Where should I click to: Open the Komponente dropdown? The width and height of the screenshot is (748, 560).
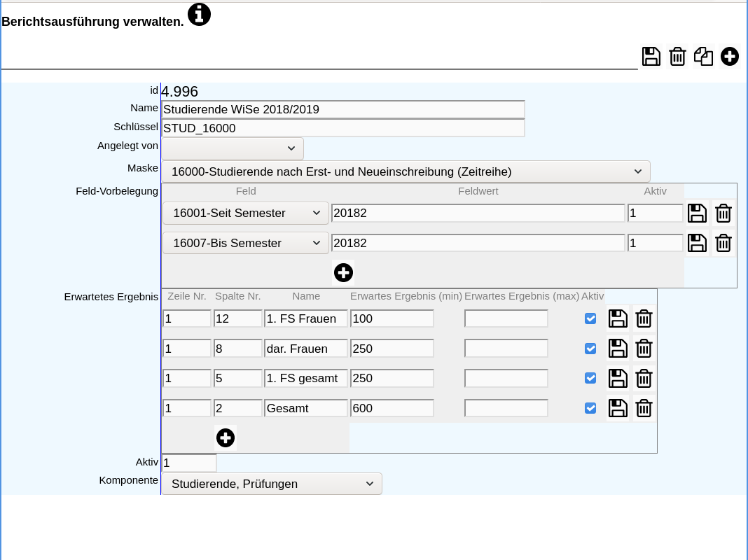(272, 484)
